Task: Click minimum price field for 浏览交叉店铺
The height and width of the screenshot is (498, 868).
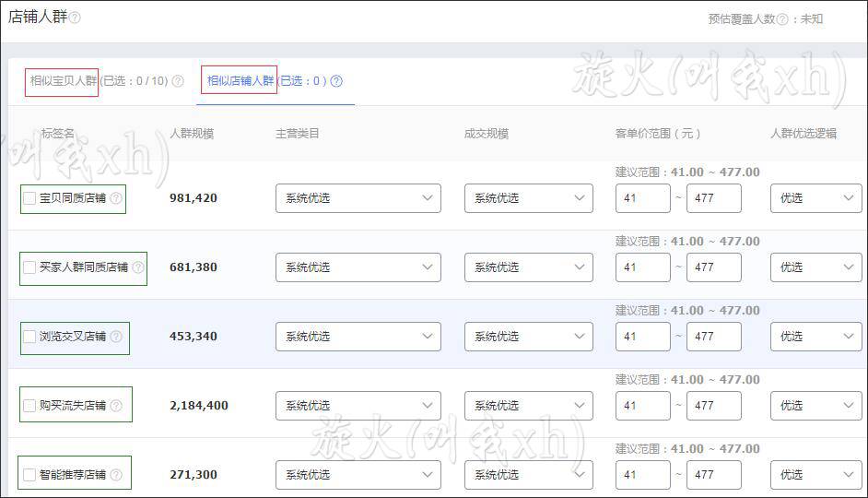Action: (x=642, y=337)
